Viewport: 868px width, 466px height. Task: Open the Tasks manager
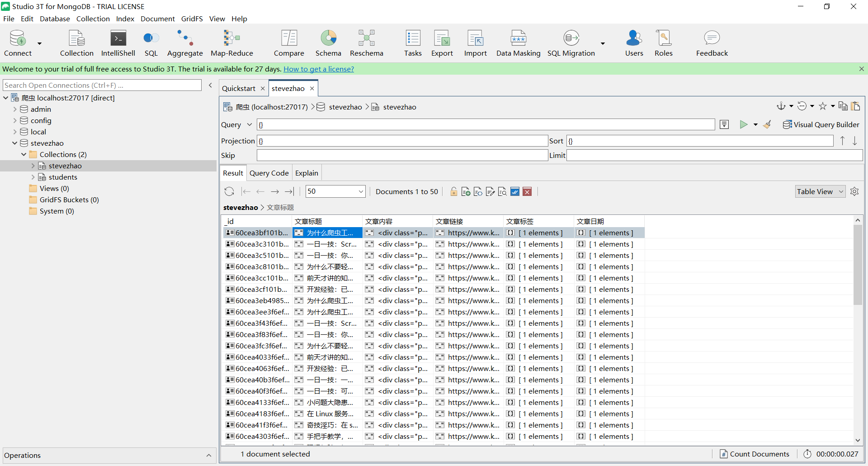[413, 43]
